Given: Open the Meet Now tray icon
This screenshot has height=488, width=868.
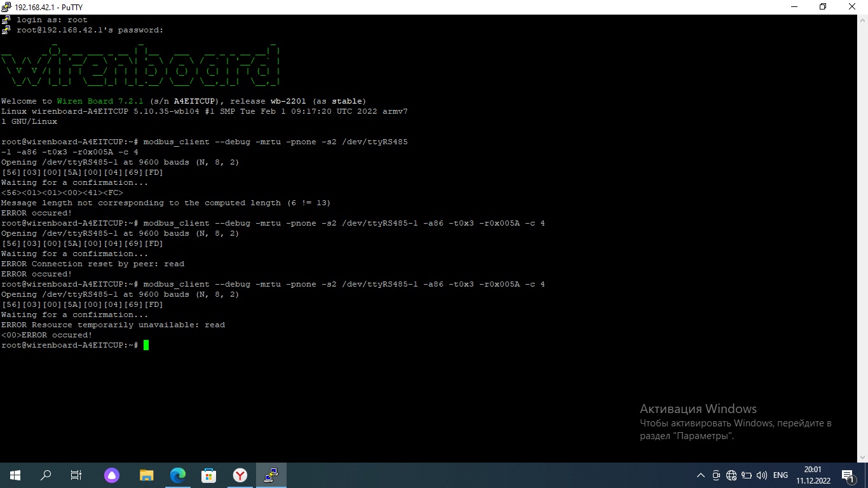Looking at the screenshot, I should [716, 475].
